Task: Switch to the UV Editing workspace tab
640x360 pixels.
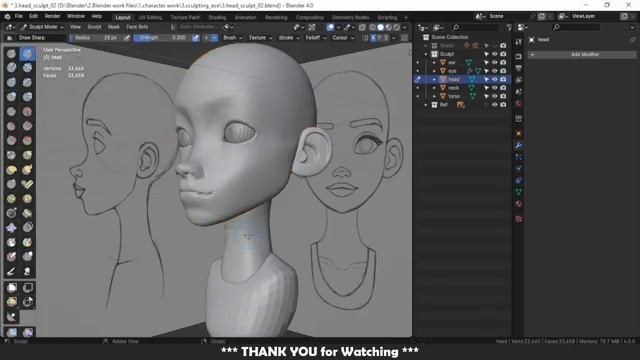Action: (x=150, y=18)
